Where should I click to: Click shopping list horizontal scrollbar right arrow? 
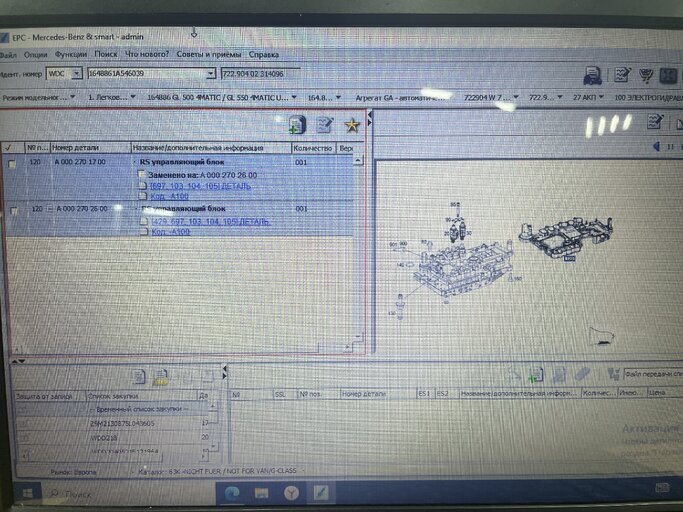(x=204, y=456)
